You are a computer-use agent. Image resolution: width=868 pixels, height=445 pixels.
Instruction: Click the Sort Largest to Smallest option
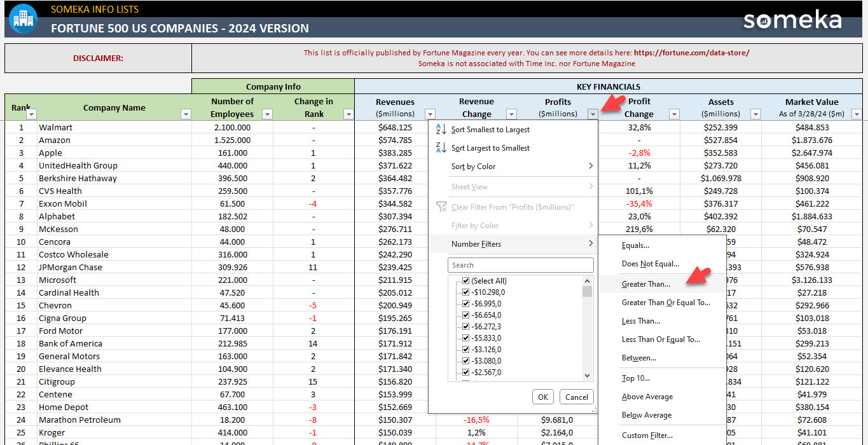(x=490, y=148)
